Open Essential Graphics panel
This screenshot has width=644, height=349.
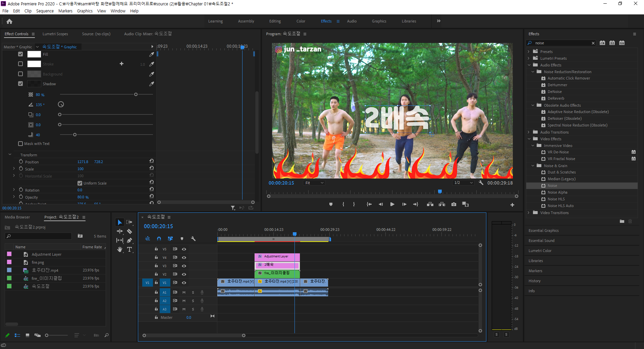(x=544, y=231)
